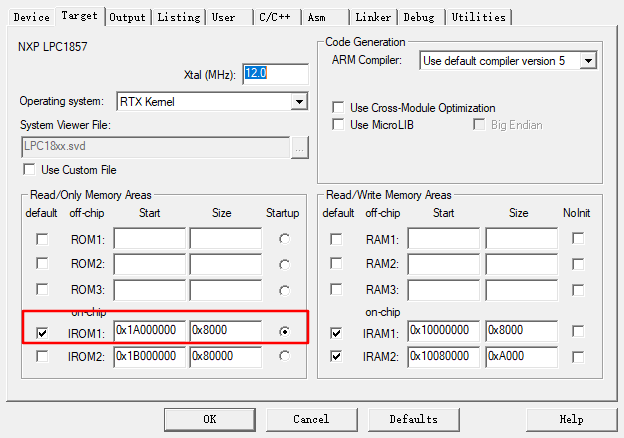624x438 pixels.
Task: Click the Cancel button
Action: click(311, 419)
